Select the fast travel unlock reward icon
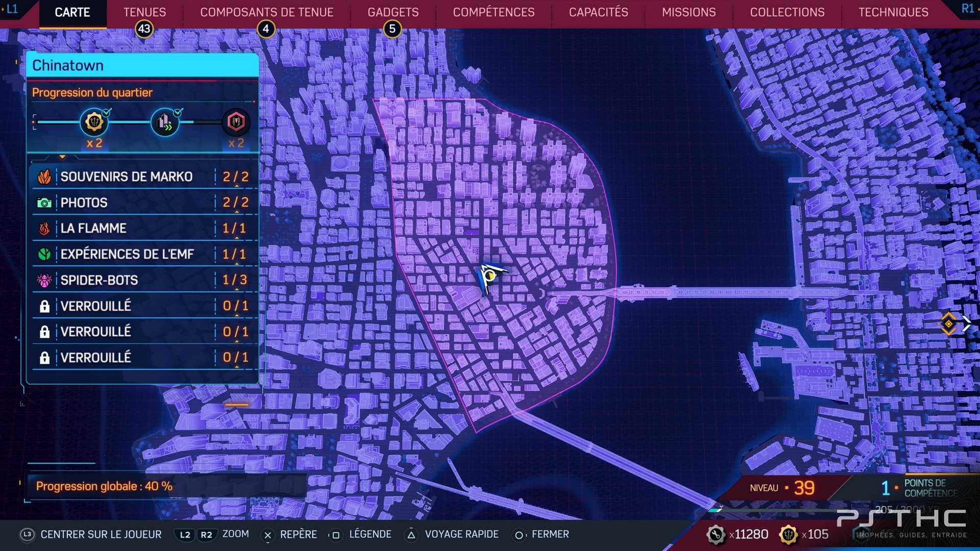 point(165,122)
